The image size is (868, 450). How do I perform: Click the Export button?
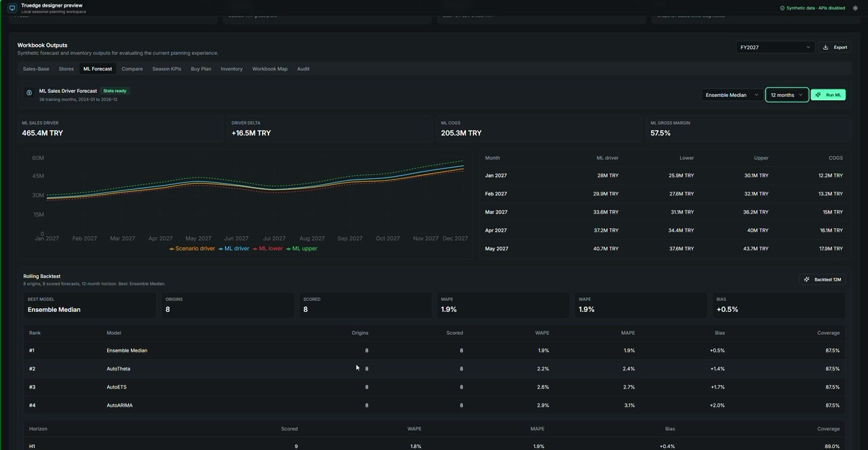[x=835, y=47]
